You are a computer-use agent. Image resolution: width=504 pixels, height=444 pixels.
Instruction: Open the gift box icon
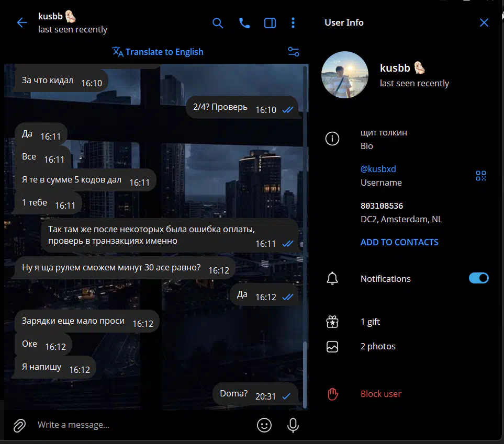pyautogui.click(x=332, y=322)
